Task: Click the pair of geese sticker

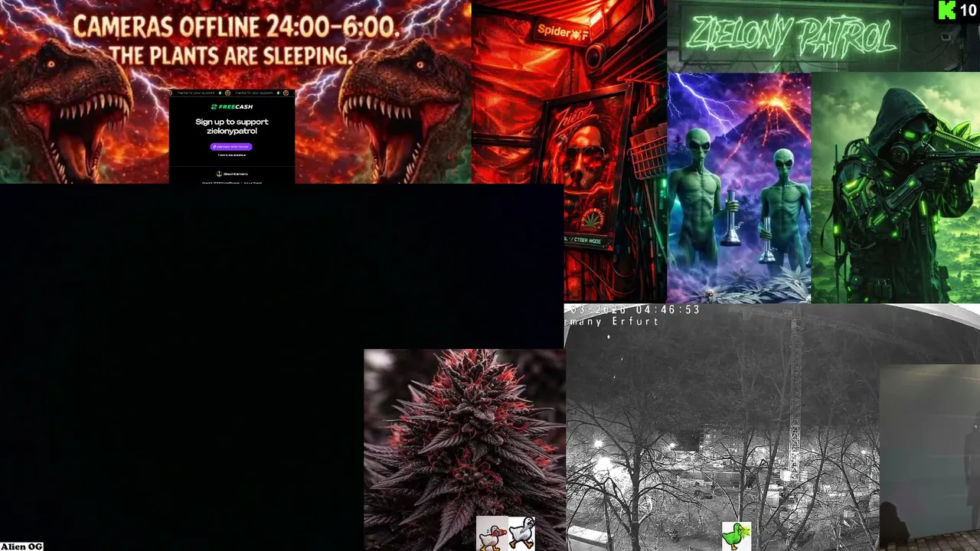Action: 505,533
